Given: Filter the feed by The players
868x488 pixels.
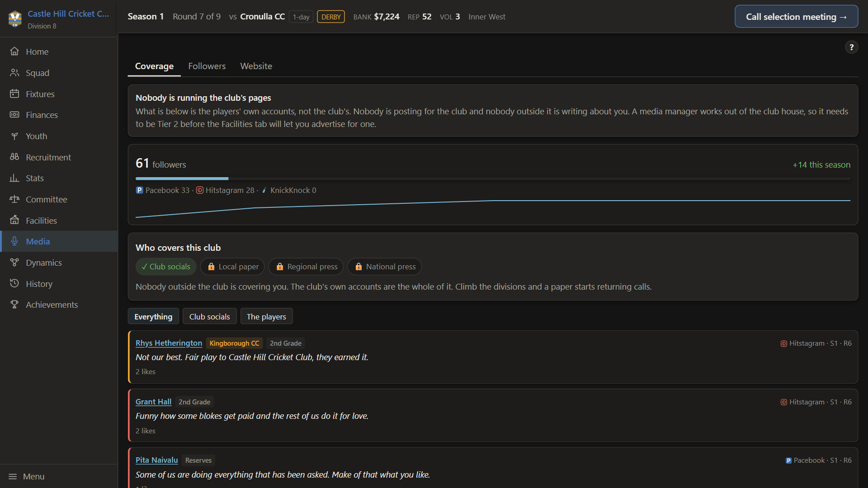Looking at the screenshot, I should click(x=266, y=316).
